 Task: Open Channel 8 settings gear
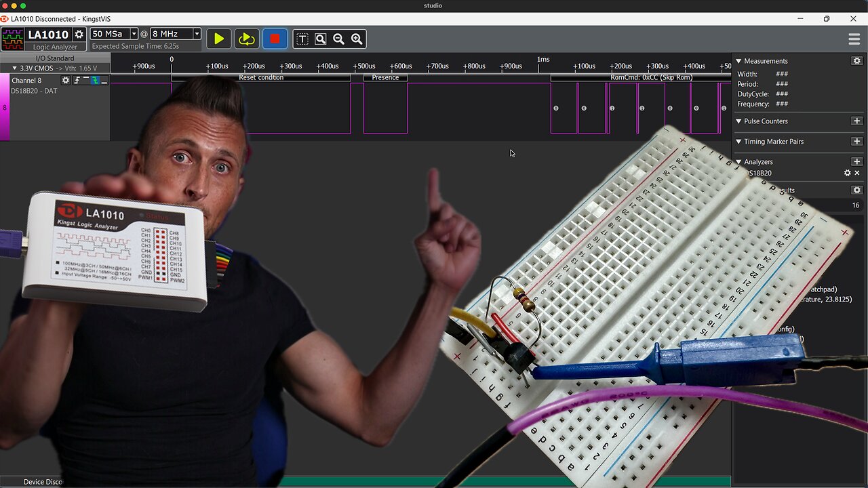pos(66,80)
